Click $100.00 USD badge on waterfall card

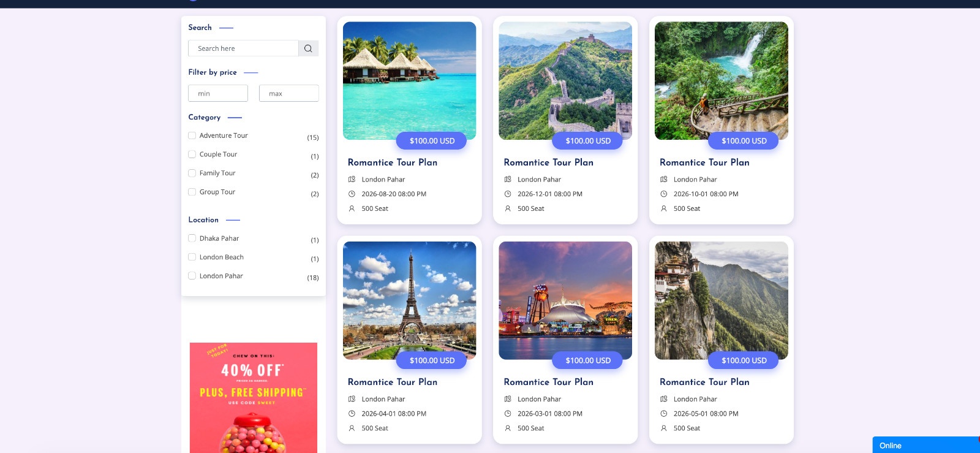[744, 141]
